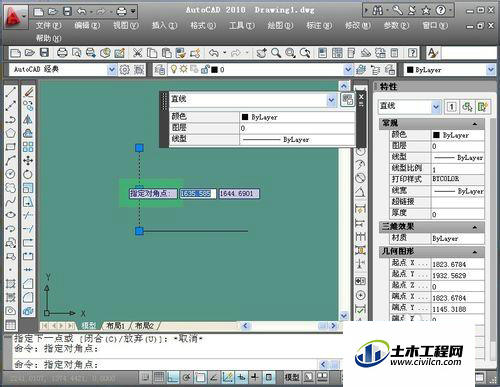The image size is (500, 387).
Task: Click the 模型 status bar button
Action: tap(292, 377)
